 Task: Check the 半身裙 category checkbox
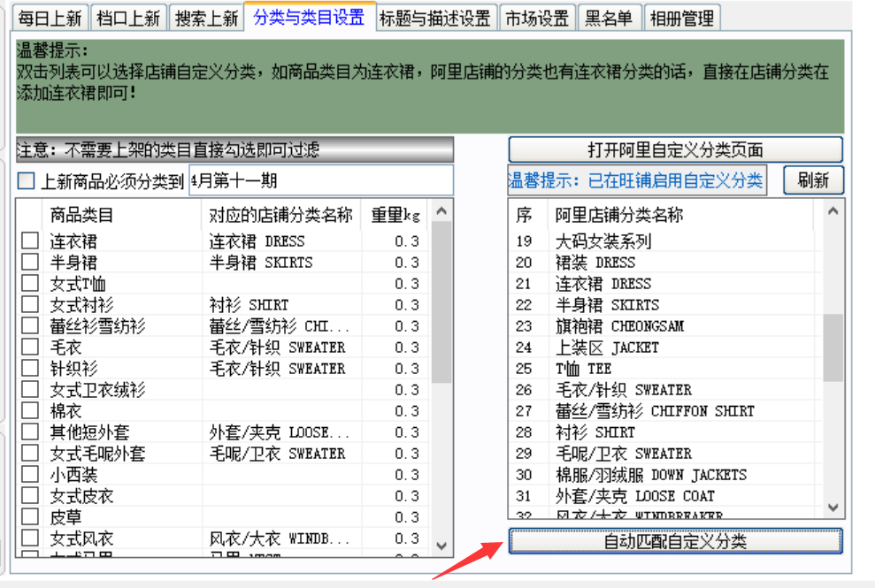pos(29,262)
